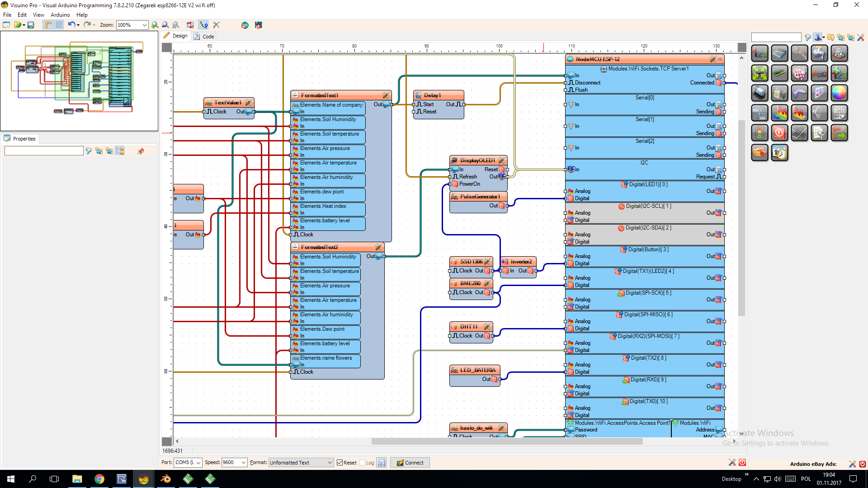868x488 pixels.
Task: Open the undo history dropdown arrow
Action: (x=78, y=25)
